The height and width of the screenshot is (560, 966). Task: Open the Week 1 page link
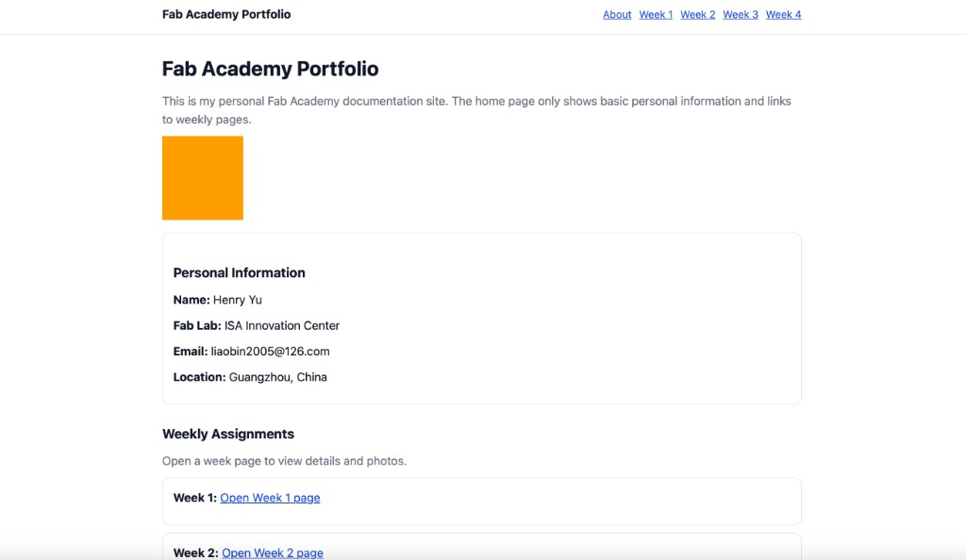pyautogui.click(x=270, y=497)
